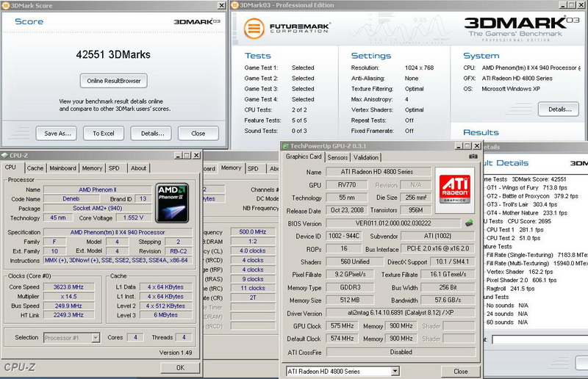
Task: Click the To Excel button
Action: [x=104, y=134]
